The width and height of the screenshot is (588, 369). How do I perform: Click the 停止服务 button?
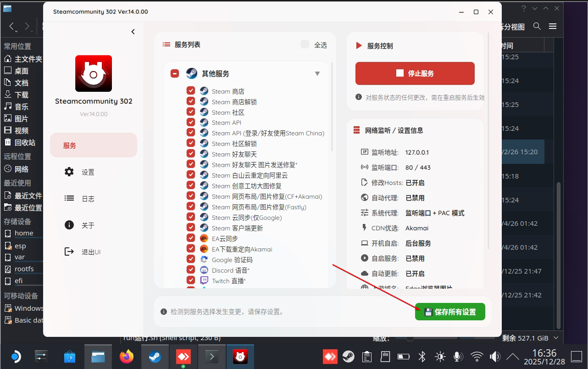pyautogui.click(x=415, y=73)
